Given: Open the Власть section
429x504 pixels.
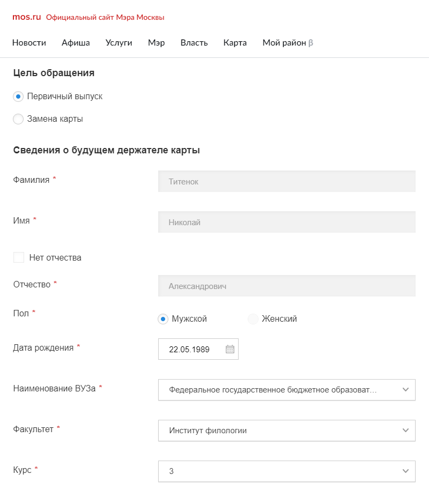Looking at the screenshot, I should pos(194,43).
